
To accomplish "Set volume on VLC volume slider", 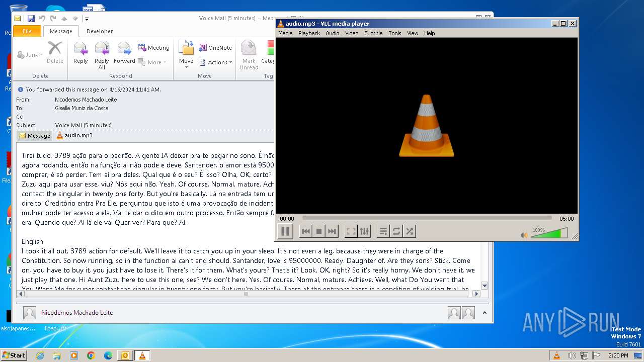I will [549, 233].
